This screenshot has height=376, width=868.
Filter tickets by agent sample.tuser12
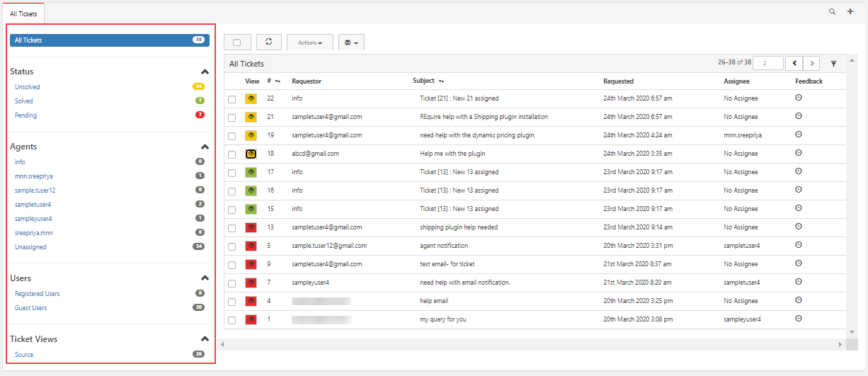pos(35,190)
